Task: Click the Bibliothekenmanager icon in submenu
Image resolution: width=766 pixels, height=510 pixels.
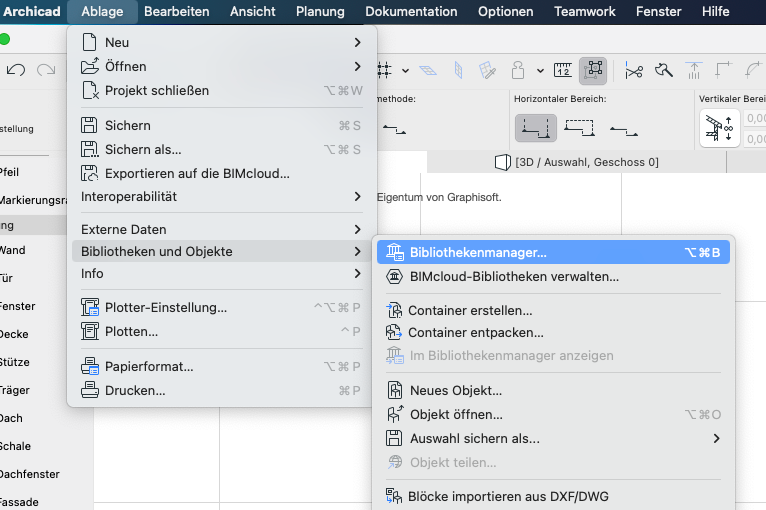Action: coord(394,252)
